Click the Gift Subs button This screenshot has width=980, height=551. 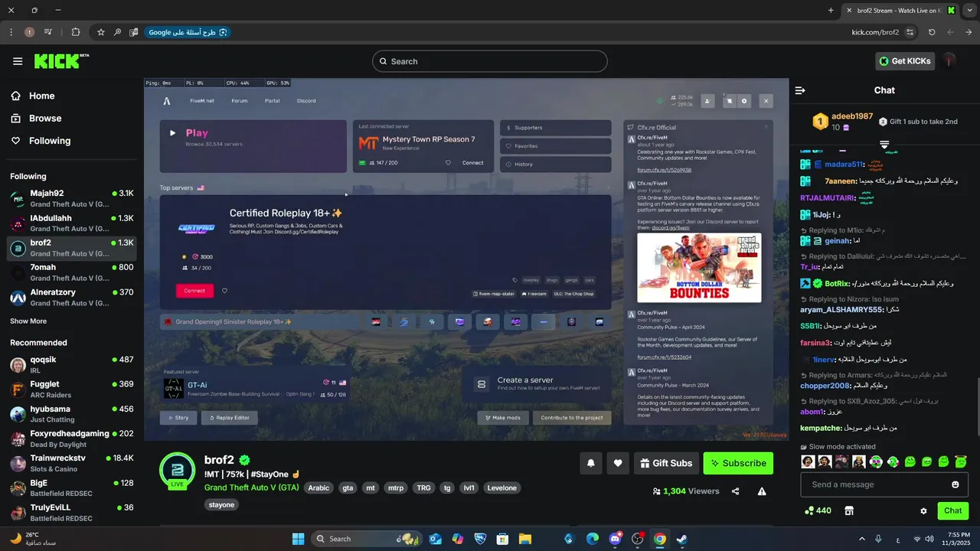click(x=666, y=463)
